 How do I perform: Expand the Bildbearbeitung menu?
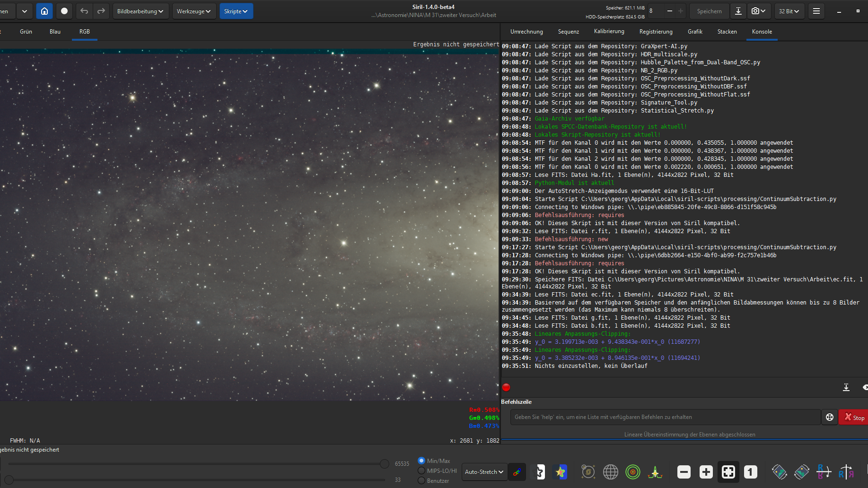click(x=140, y=11)
